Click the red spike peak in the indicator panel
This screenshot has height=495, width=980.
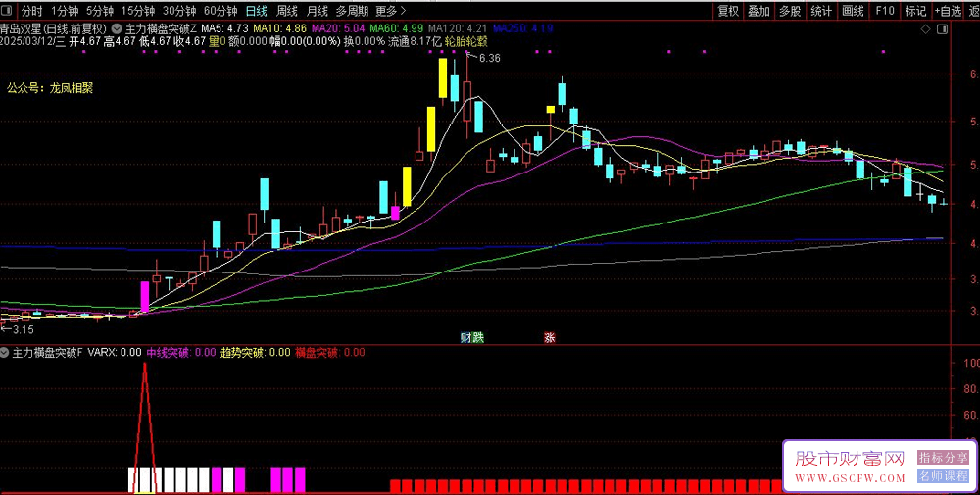click(145, 364)
